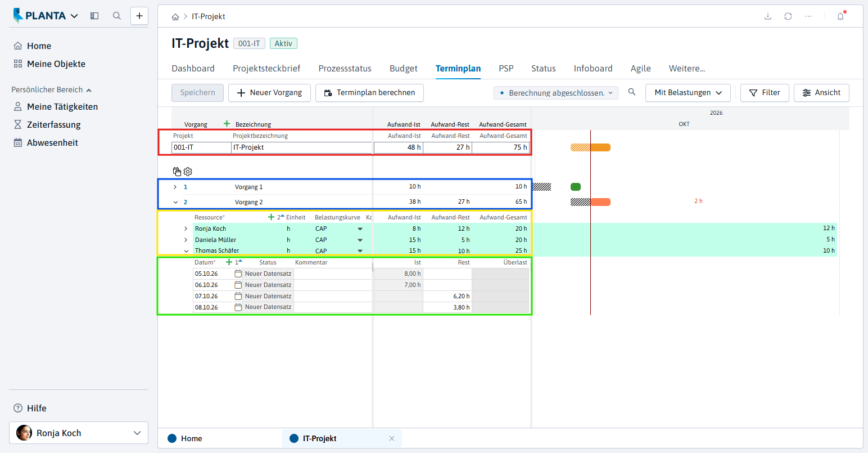Viewport: 868px width, 453px height.
Task: Search the schedule with the toolbar magnifier
Action: [632, 92]
